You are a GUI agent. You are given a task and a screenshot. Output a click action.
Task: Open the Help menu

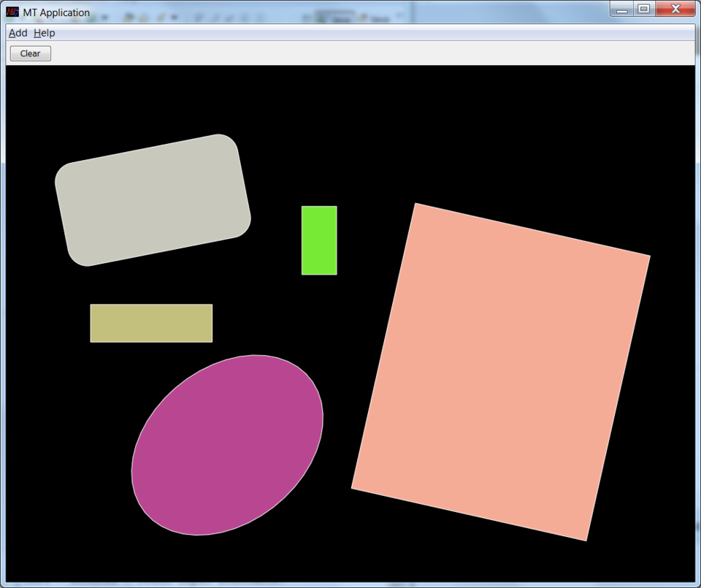pos(44,33)
